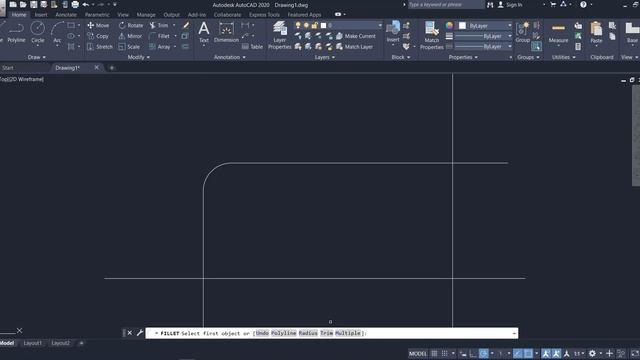Switch to the Layout1 tab
The height and width of the screenshot is (360, 640).
pyautogui.click(x=33, y=343)
